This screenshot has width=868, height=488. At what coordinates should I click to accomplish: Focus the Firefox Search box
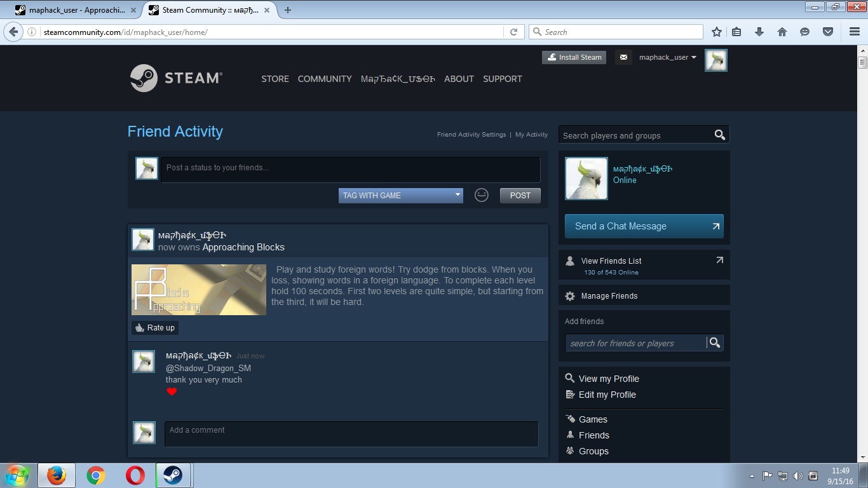coord(616,32)
